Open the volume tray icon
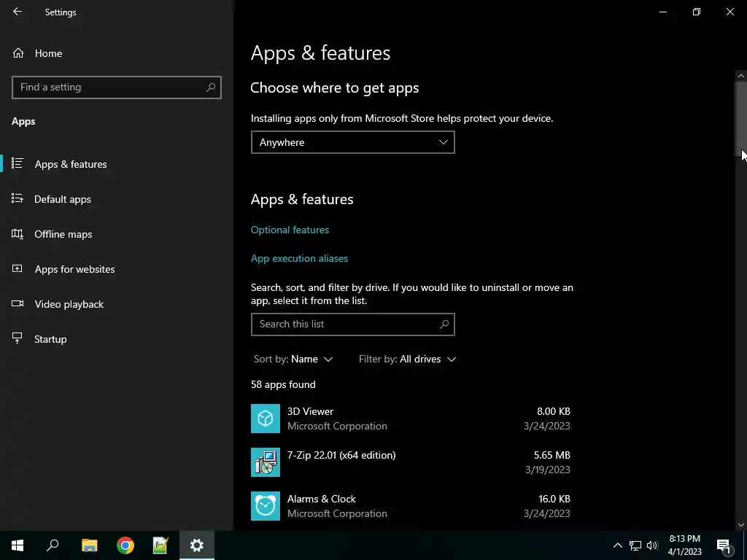The image size is (747, 560). [x=652, y=545]
